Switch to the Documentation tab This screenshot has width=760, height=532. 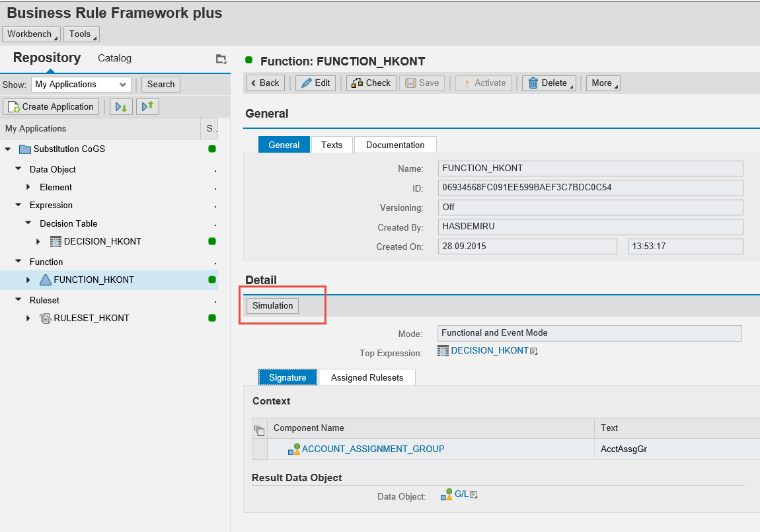point(395,145)
